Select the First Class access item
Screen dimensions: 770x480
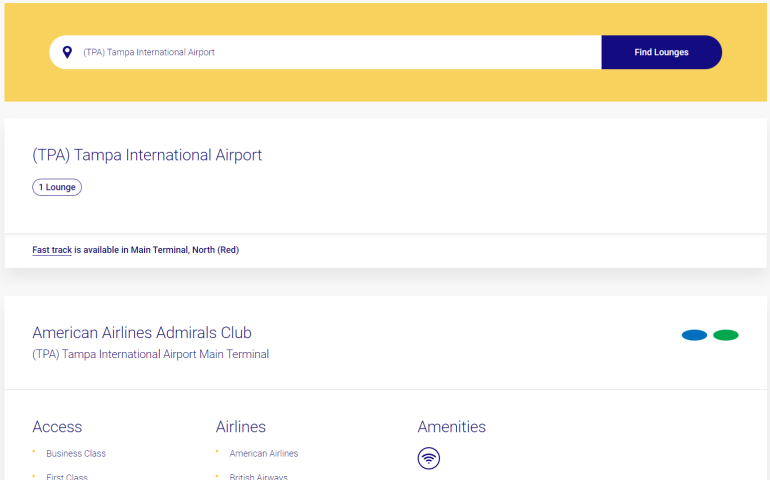click(67, 477)
